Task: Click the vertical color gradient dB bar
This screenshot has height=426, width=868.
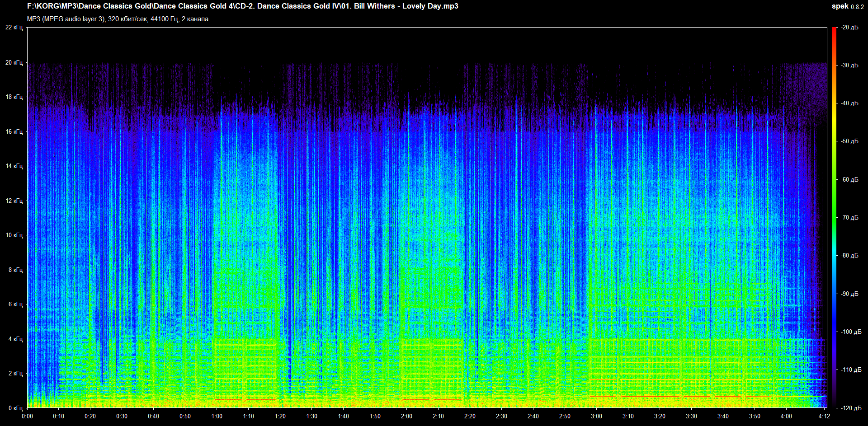Action: point(834,217)
